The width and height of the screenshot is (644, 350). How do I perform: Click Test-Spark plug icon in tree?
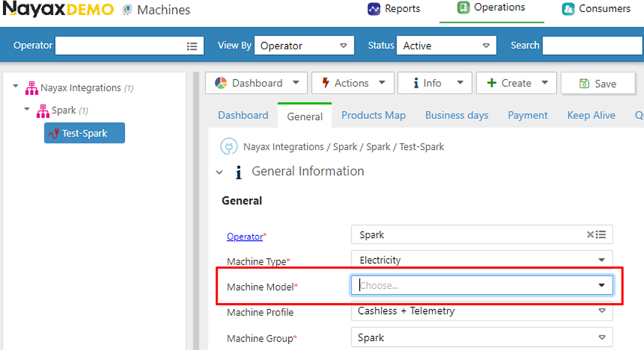coord(54,133)
